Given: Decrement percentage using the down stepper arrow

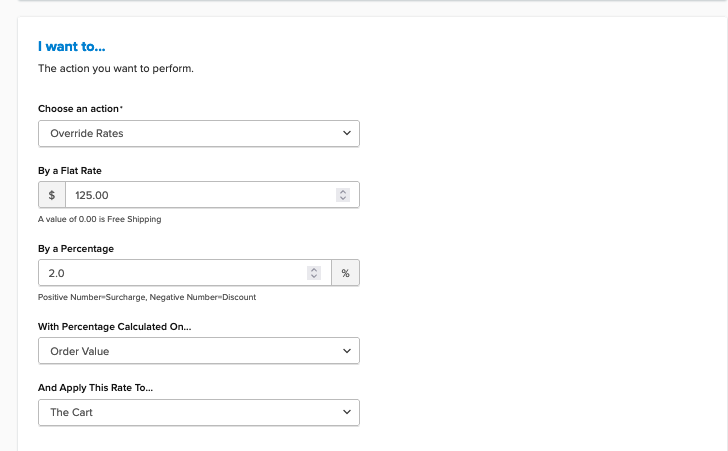Looking at the screenshot, I should tap(314, 276).
